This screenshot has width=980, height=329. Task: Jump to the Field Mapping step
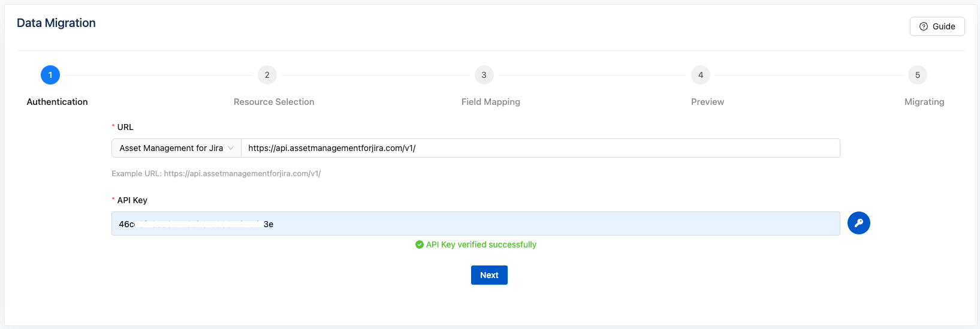[x=490, y=102]
